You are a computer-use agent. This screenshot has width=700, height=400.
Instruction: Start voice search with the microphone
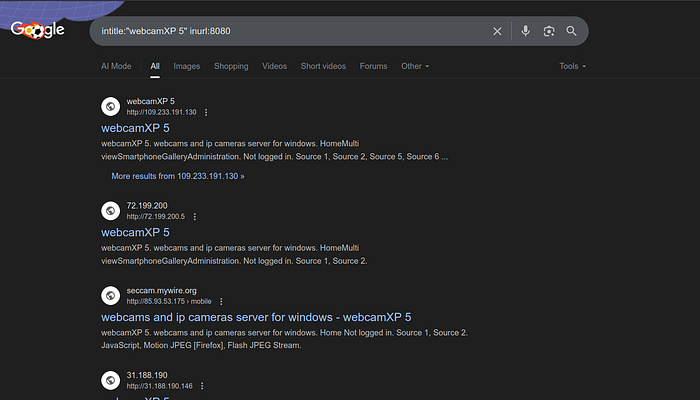click(x=526, y=31)
